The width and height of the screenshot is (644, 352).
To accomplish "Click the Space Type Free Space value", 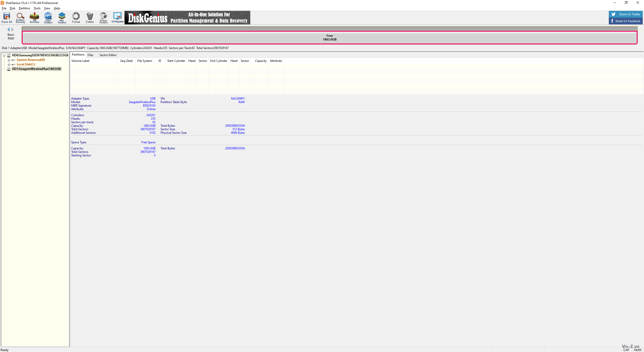I will click(148, 142).
